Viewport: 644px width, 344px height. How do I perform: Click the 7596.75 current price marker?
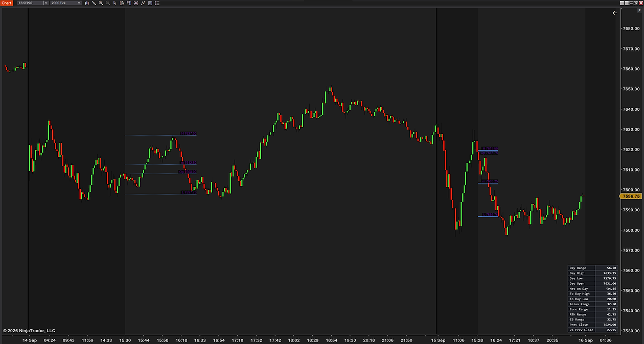(631, 196)
